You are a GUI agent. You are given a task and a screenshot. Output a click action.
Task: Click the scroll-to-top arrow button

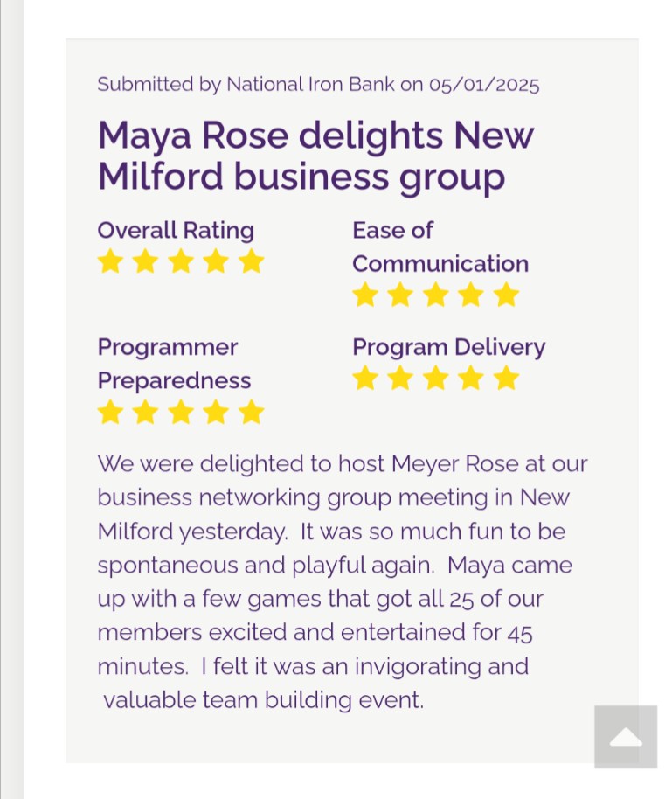click(626, 737)
